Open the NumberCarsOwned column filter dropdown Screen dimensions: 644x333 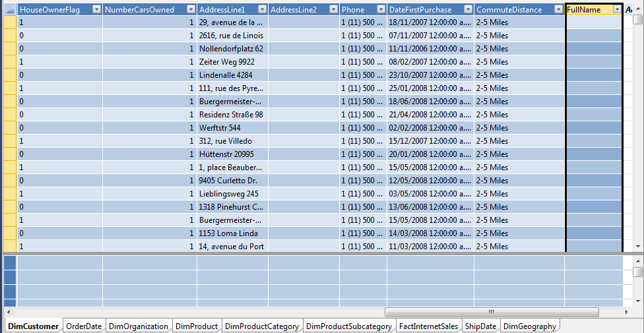[190, 10]
